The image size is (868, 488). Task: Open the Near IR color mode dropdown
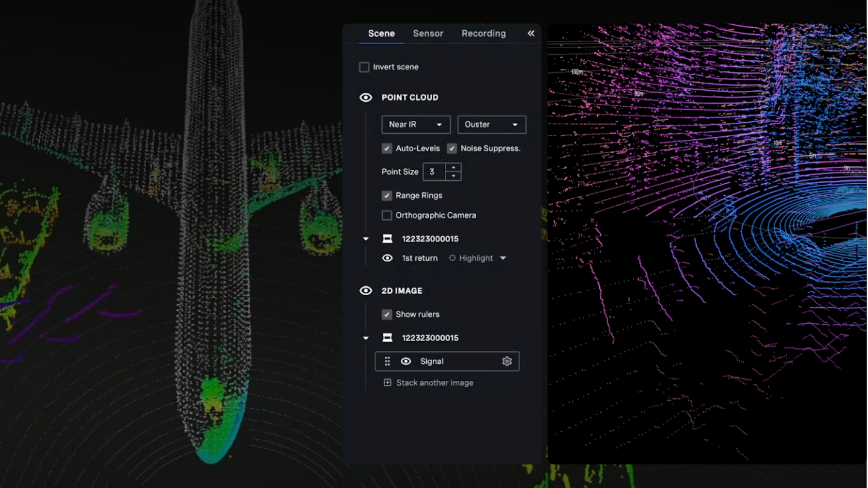[x=416, y=125]
